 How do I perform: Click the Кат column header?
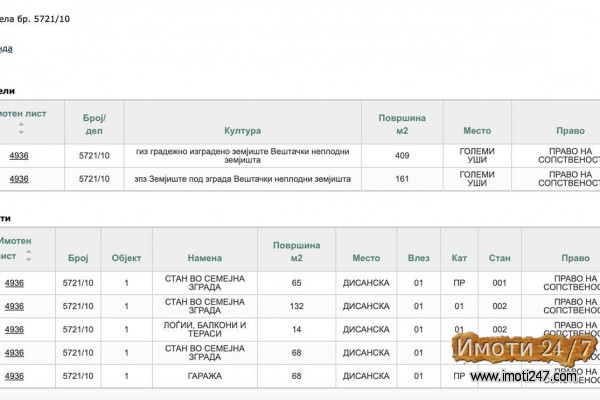(459, 257)
